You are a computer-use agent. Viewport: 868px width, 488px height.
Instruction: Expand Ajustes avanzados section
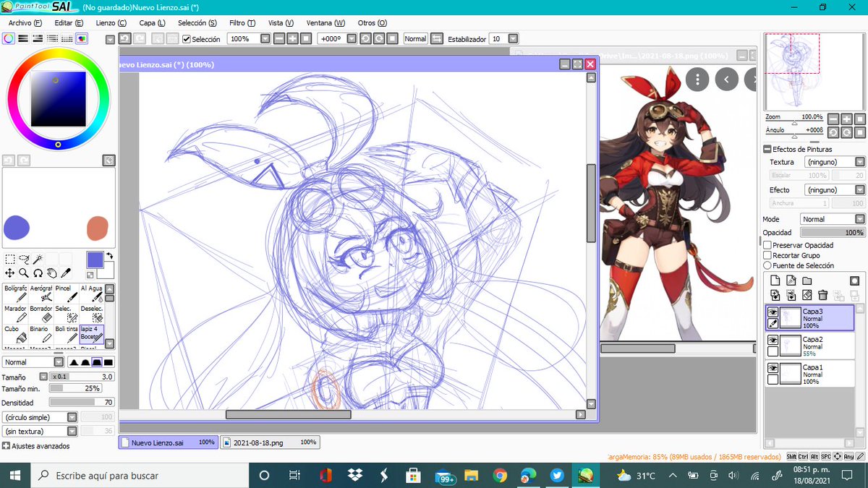7,446
